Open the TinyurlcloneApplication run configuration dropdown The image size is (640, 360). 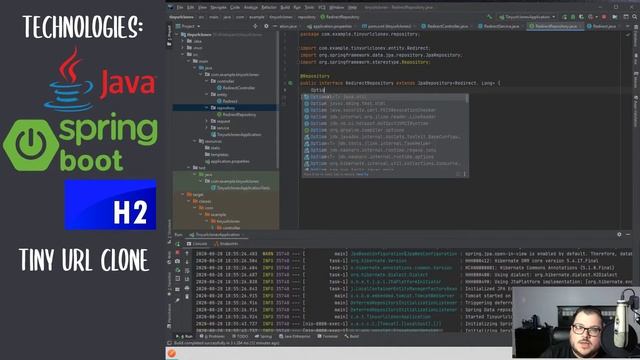click(x=527, y=17)
